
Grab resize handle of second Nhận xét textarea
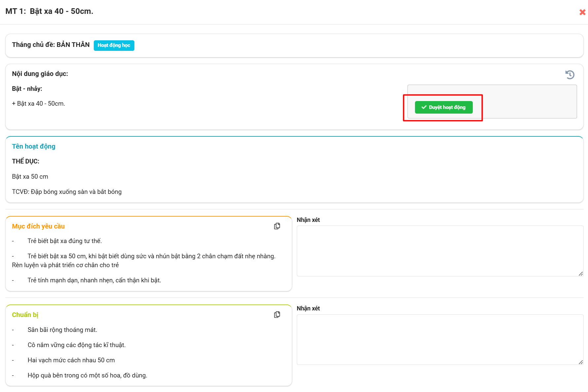581,362
